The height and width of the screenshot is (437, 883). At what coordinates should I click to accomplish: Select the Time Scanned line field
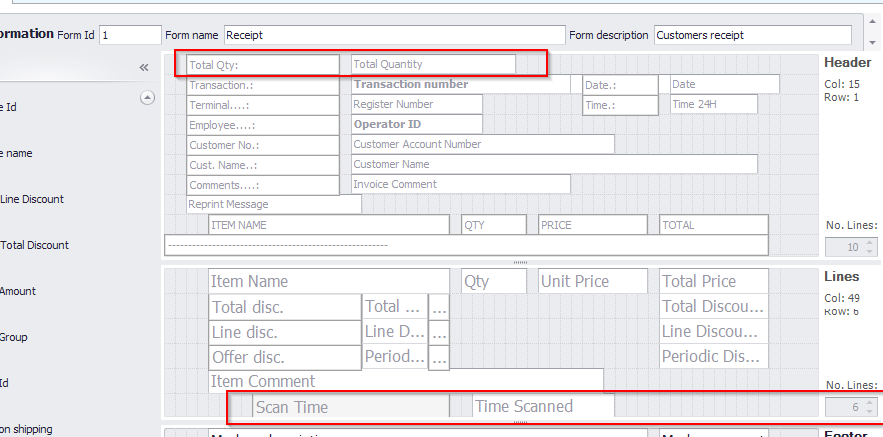[x=543, y=406]
